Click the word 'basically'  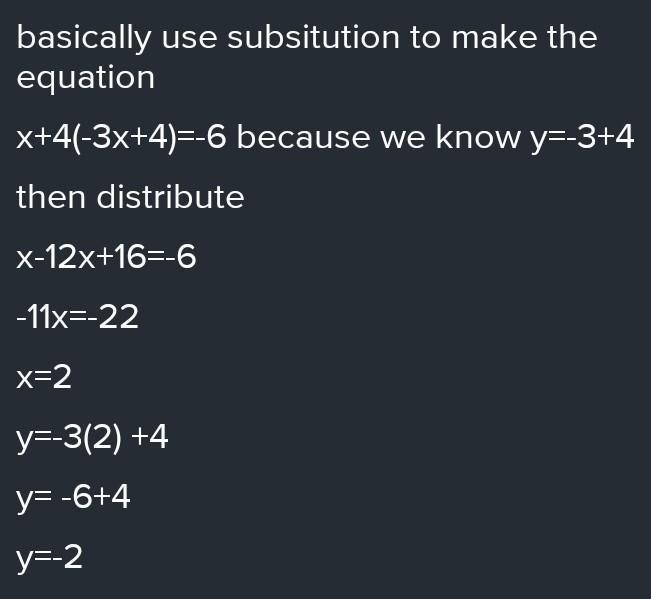(83, 39)
